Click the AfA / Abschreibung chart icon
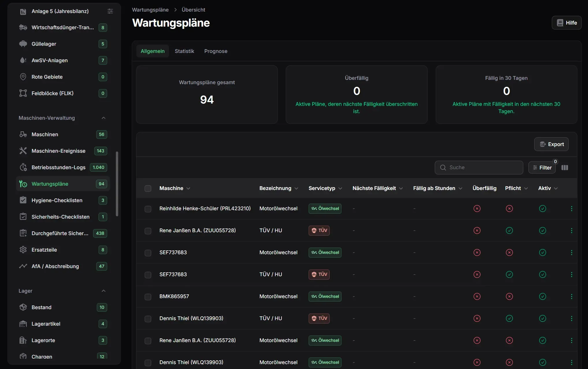 coord(23,266)
